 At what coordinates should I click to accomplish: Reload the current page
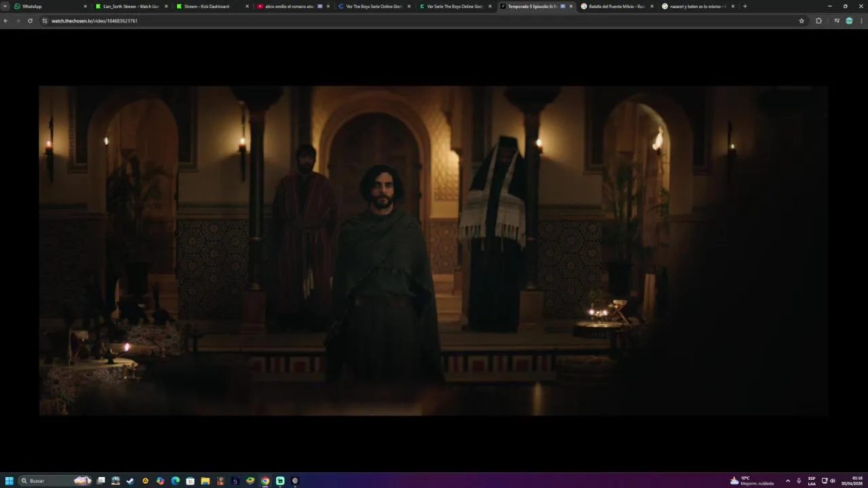click(x=30, y=21)
